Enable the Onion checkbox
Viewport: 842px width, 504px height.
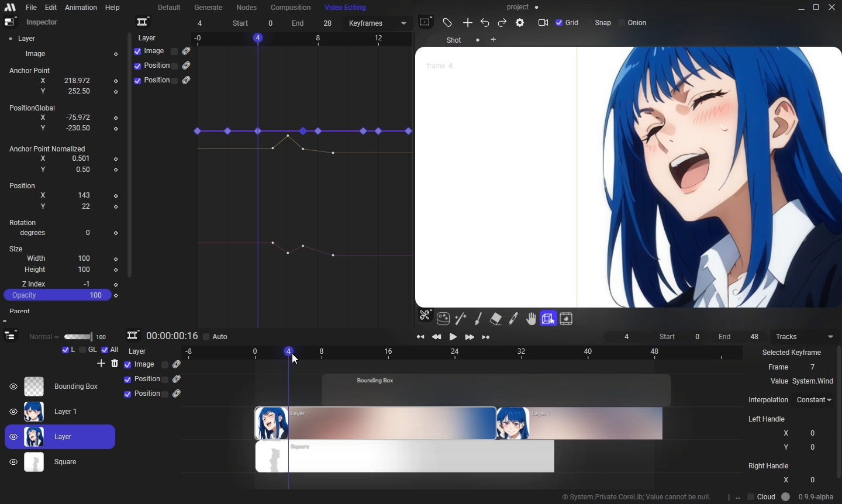[x=622, y=23]
